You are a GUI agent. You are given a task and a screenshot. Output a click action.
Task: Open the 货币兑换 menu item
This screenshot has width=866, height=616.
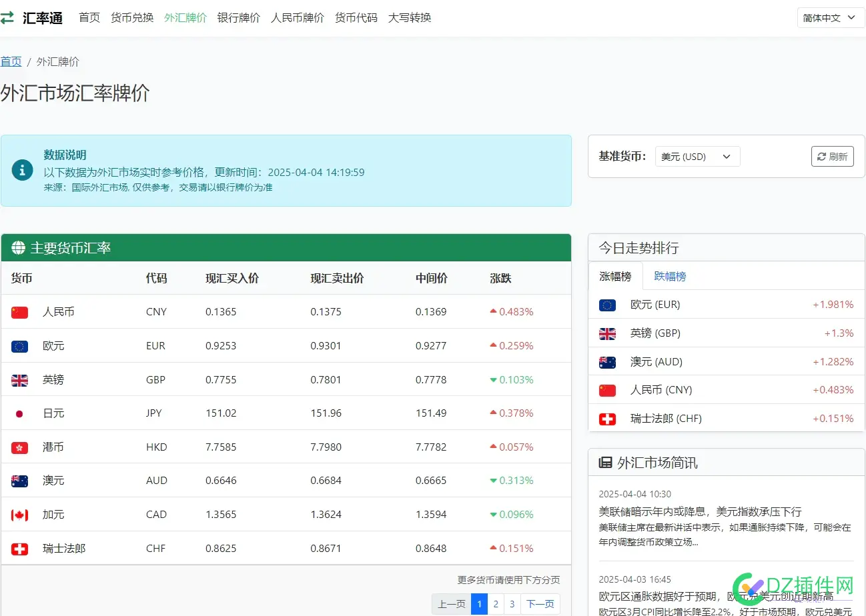pos(131,18)
